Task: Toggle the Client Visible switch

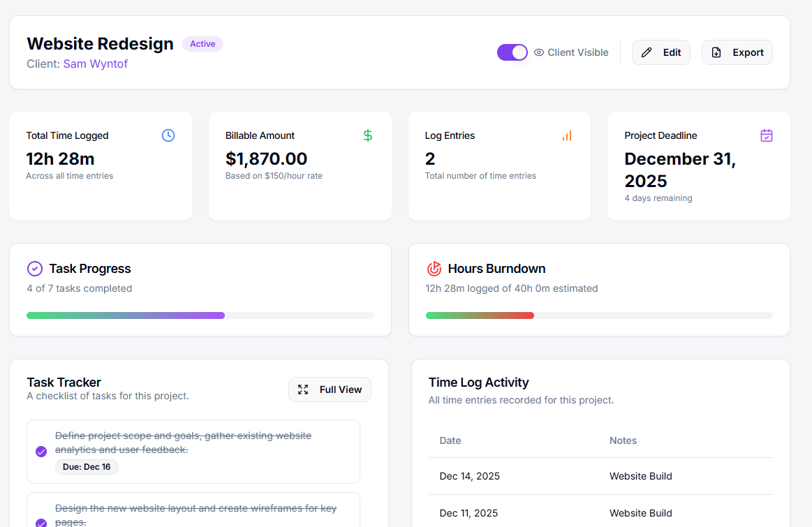Action: pyautogui.click(x=512, y=52)
